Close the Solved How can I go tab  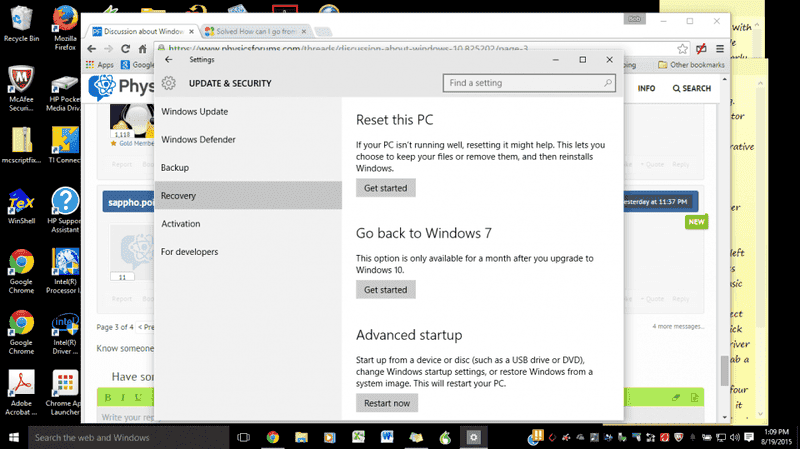click(304, 32)
